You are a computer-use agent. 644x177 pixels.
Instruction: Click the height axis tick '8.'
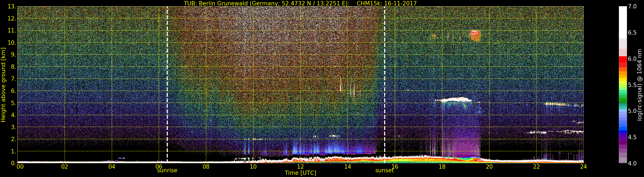[13, 67]
